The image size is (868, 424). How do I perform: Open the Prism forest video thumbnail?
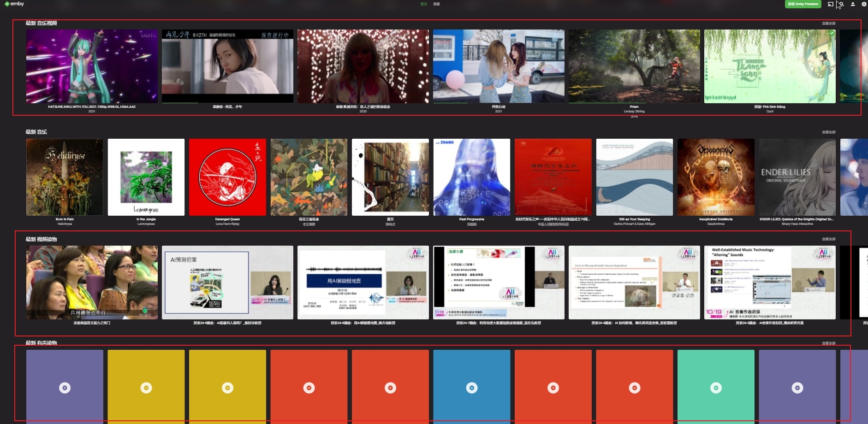tap(634, 66)
